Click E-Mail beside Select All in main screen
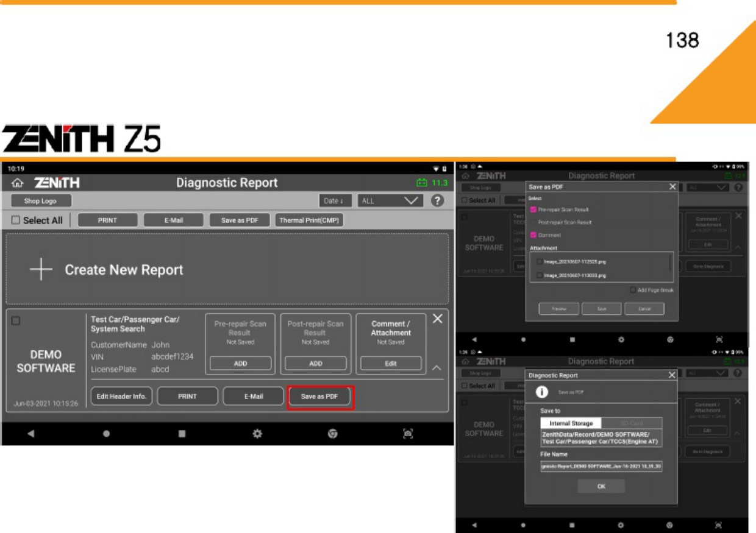756x533 pixels. (x=174, y=221)
